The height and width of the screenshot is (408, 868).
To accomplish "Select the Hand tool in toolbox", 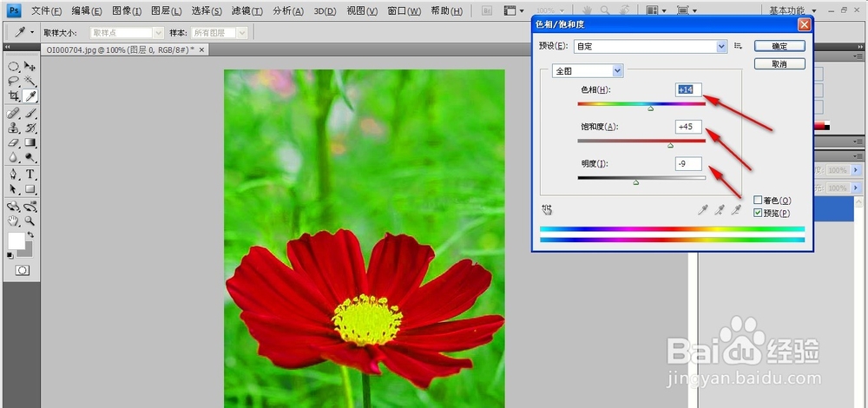I will (x=13, y=220).
